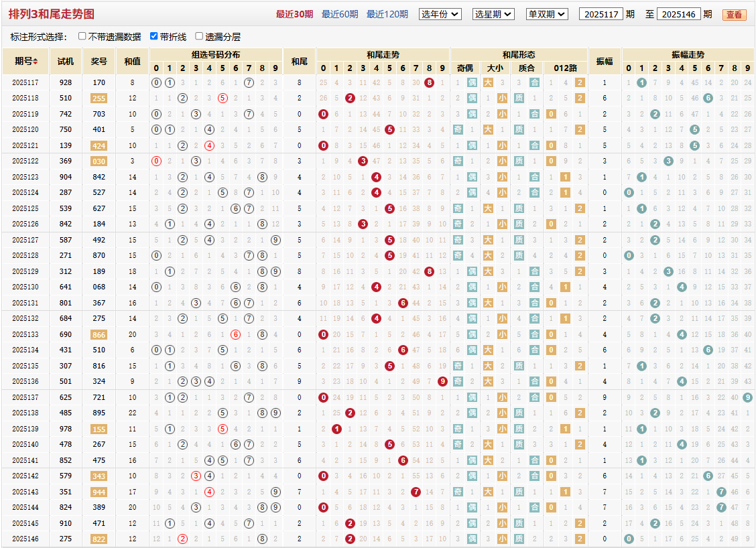Click red ball 8 in row 2025117 和尾走势

[x=429, y=82]
